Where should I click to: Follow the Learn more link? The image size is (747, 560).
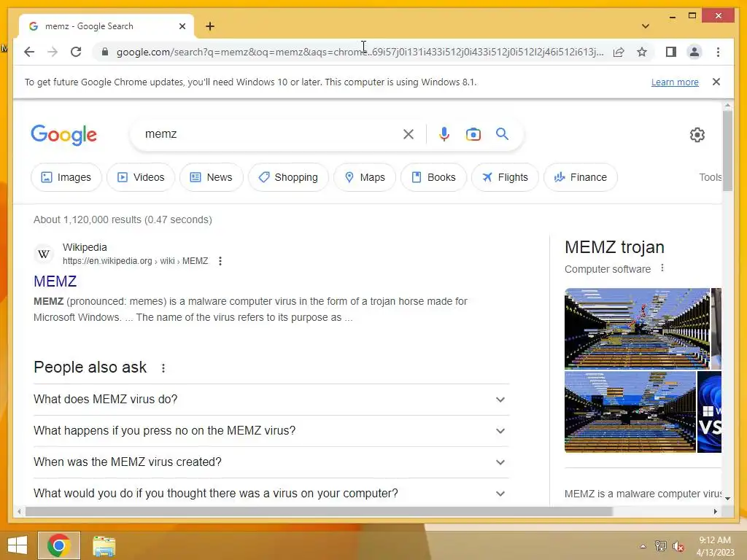(x=675, y=82)
